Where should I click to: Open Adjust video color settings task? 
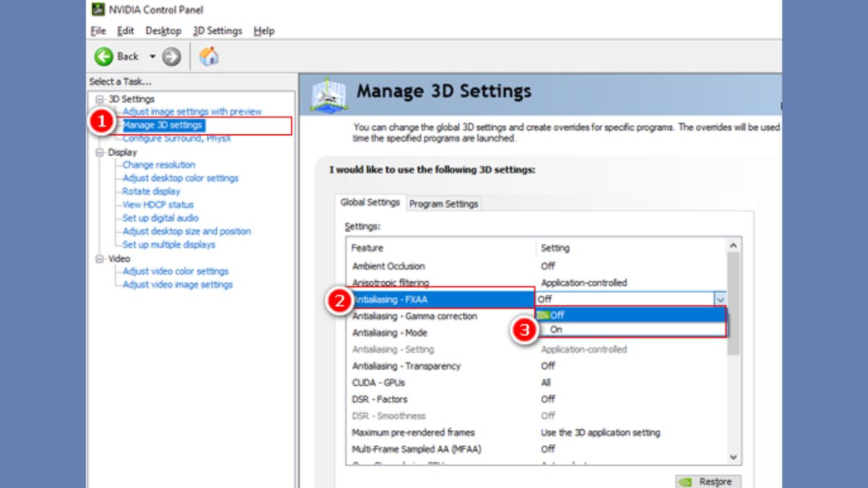click(x=175, y=271)
